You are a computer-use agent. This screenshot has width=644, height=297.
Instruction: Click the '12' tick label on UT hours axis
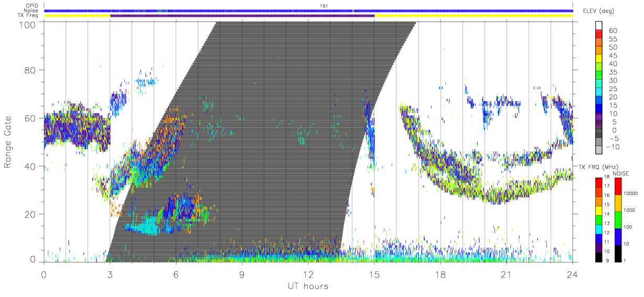coord(308,274)
